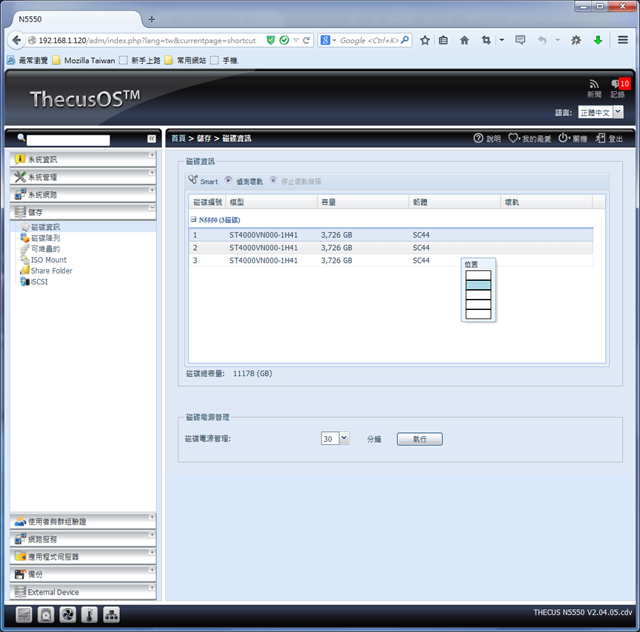Select disk row 2 ST4000VN000-1H41

[391, 247]
